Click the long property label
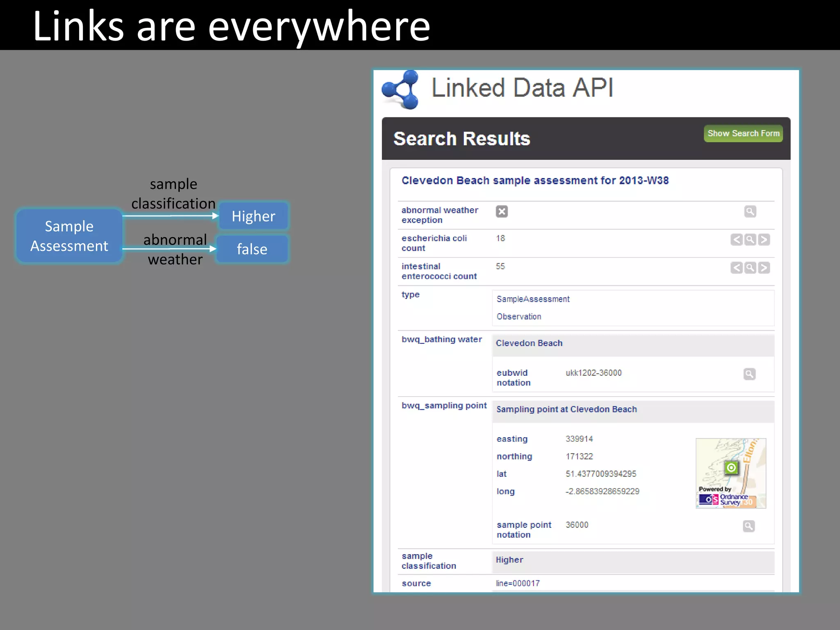Image resolution: width=840 pixels, height=630 pixels. coord(505,491)
